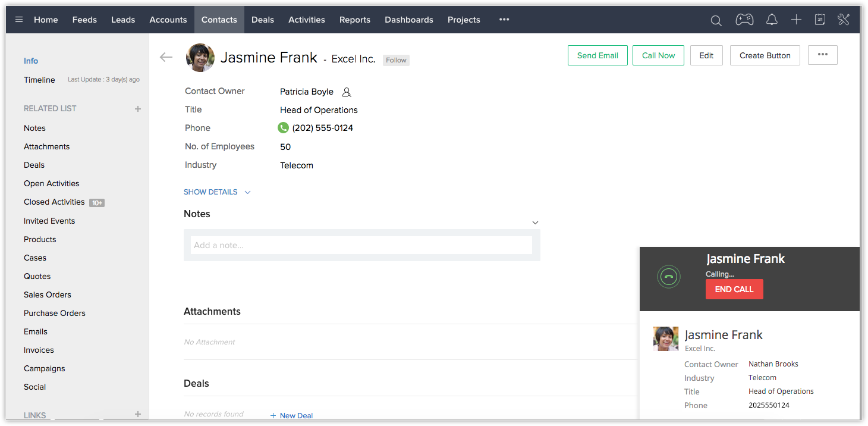The height and width of the screenshot is (426, 868).
Task: Click the change owner icon next to Patricia Boyle
Action: coord(347,92)
